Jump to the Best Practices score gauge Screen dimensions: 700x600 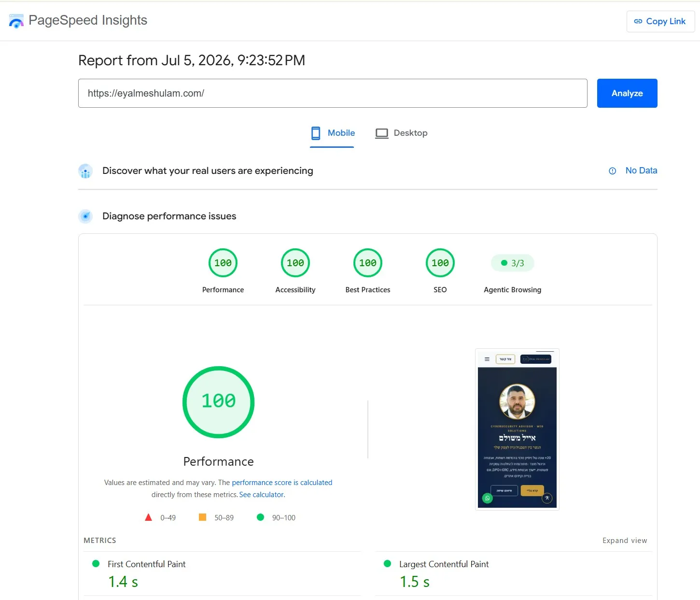pyautogui.click(x=368, y=263)
